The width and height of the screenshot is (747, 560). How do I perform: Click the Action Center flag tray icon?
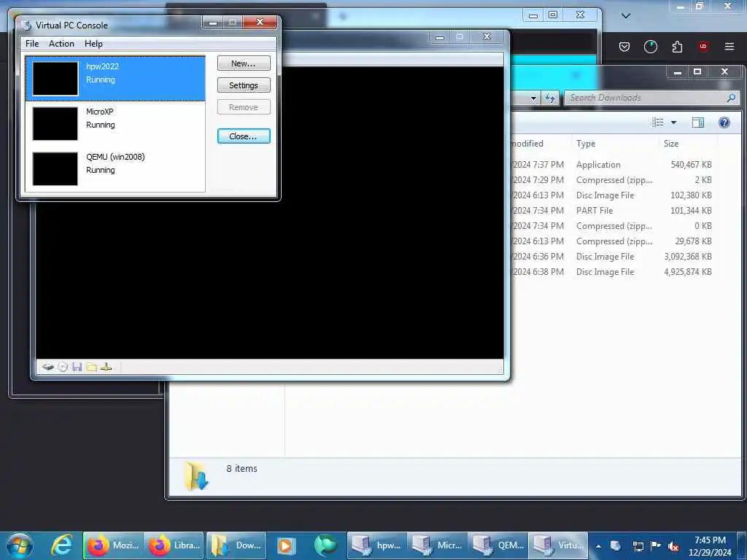[x=656, y=546]
